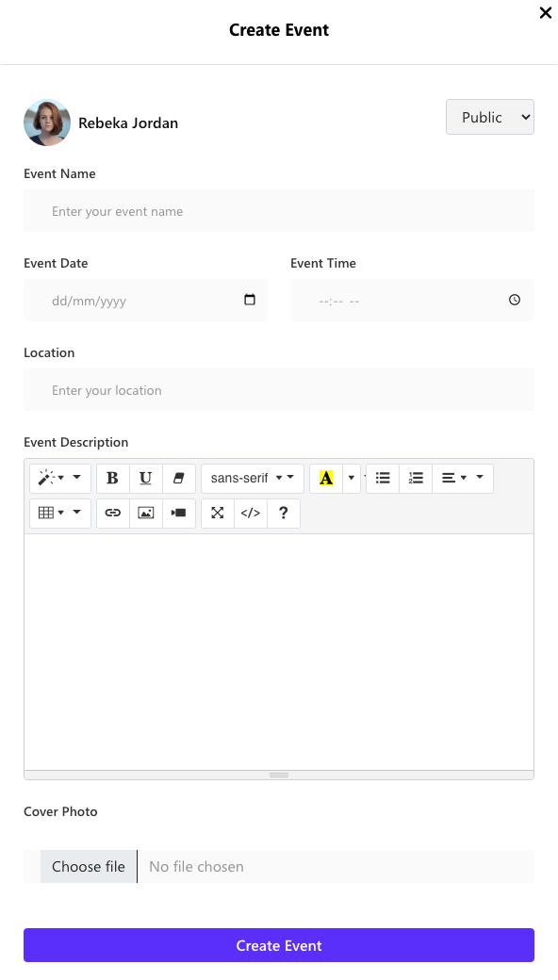The width and height of the screenshot is (558, 980).
Task: Click Choose file for cover photo
Action: (x=89, y=866)
